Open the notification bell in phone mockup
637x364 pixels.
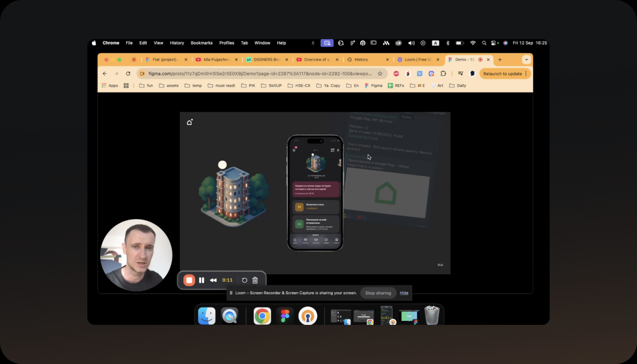pos(294,150)
